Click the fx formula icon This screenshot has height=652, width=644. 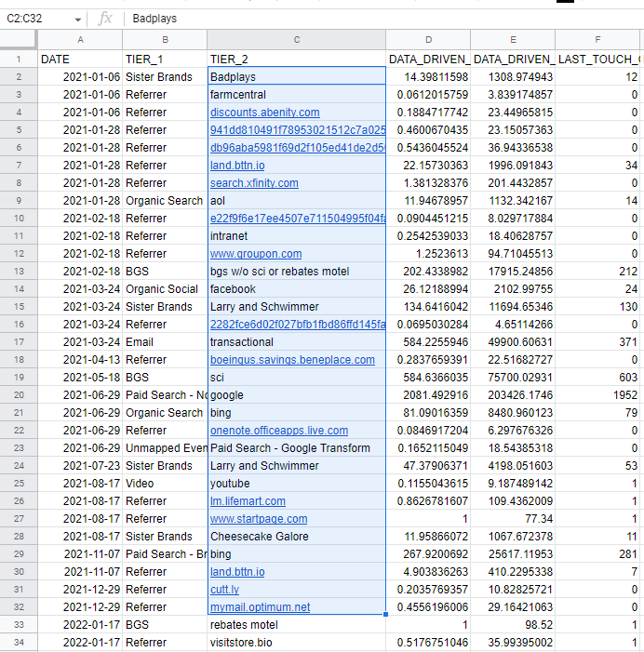105,19
